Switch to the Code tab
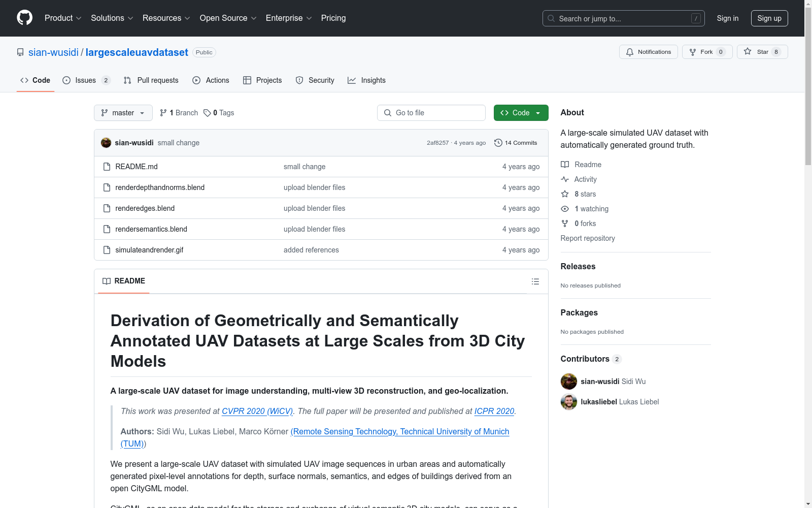The image size is (812, 508). 36,80
